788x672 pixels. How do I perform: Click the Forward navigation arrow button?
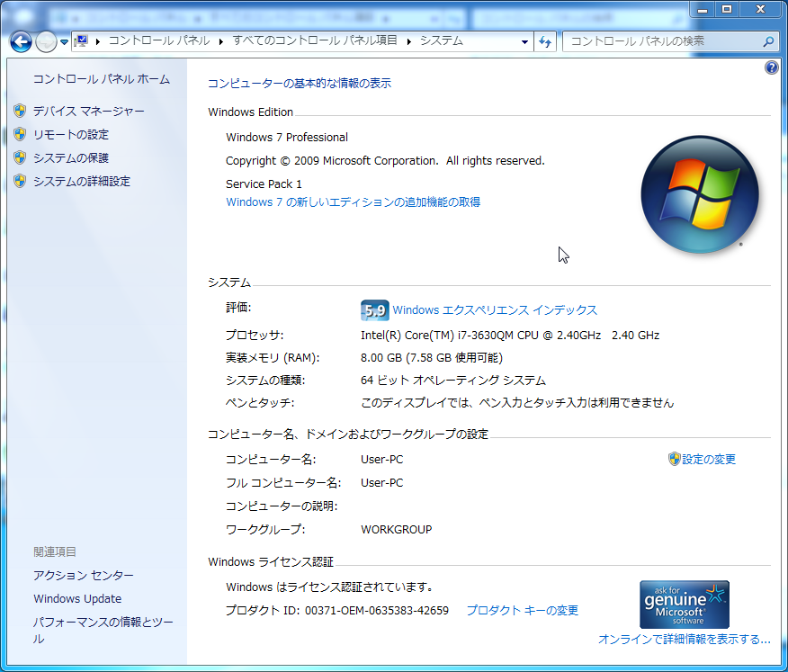coord(46,41)
